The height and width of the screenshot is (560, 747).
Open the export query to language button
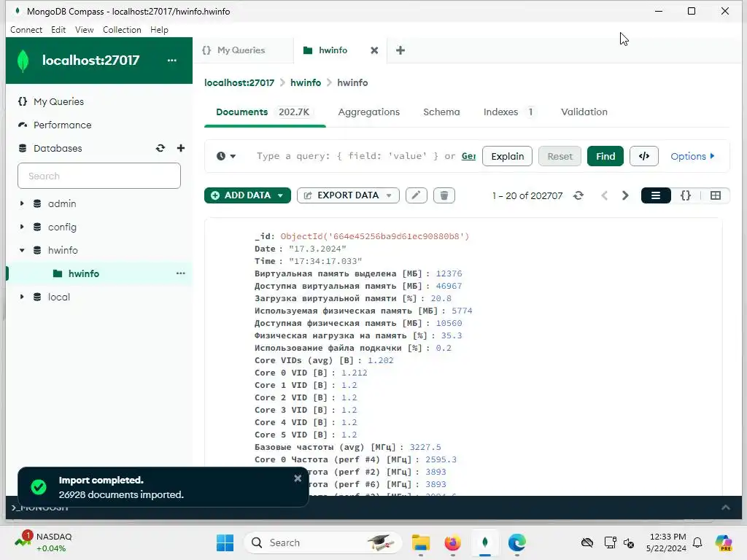coord(643,156)
